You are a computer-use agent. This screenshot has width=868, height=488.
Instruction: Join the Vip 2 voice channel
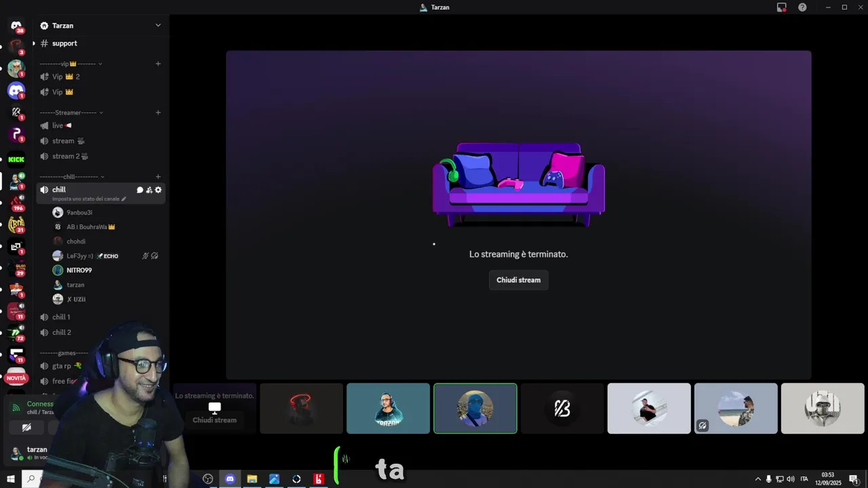click(x=100, y=77)
